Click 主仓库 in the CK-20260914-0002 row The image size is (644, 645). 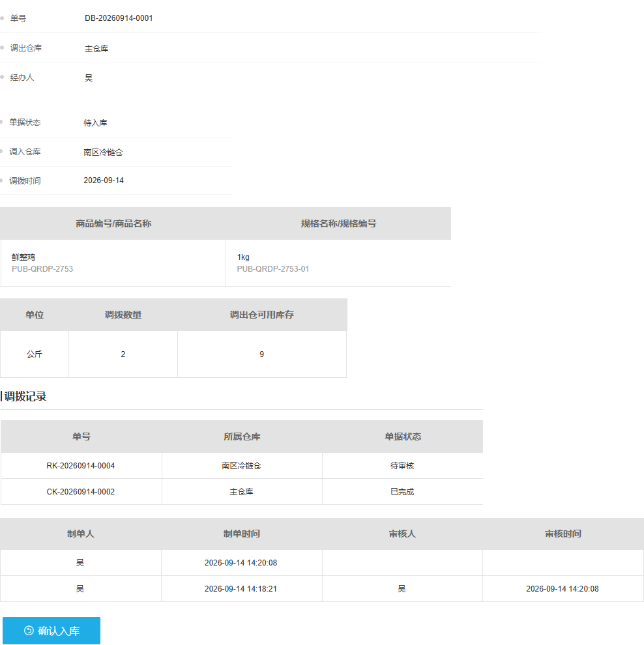pos(242,491)
